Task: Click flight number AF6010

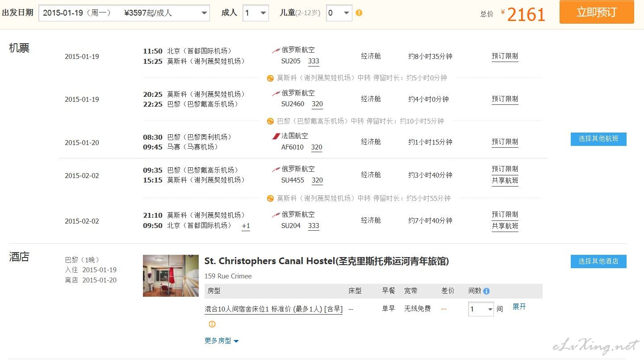Action: tap(293, 147)
